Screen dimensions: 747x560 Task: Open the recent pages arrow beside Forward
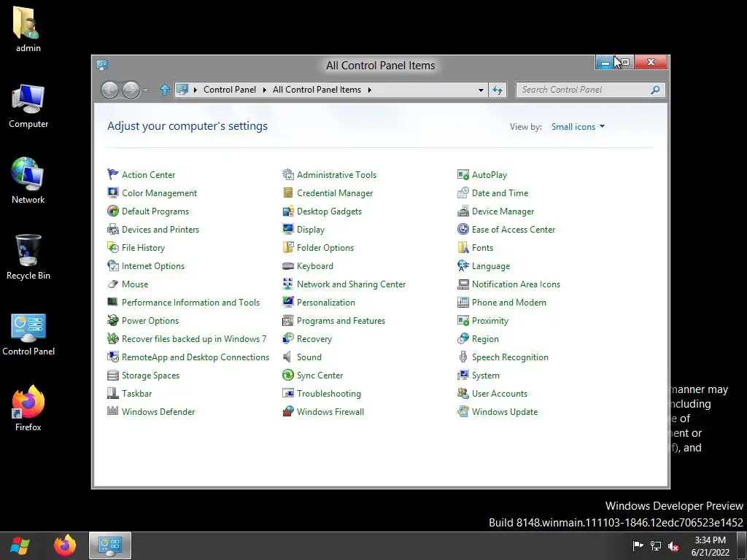pos(146,90)
